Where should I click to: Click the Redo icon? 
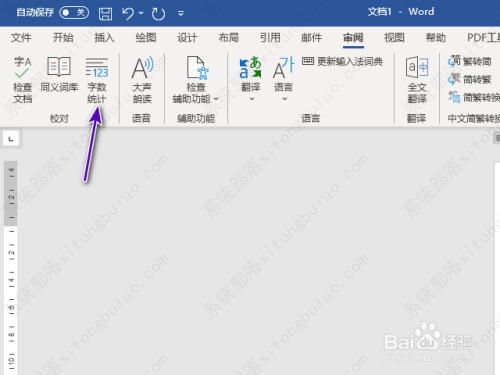(x=158, y=14)
